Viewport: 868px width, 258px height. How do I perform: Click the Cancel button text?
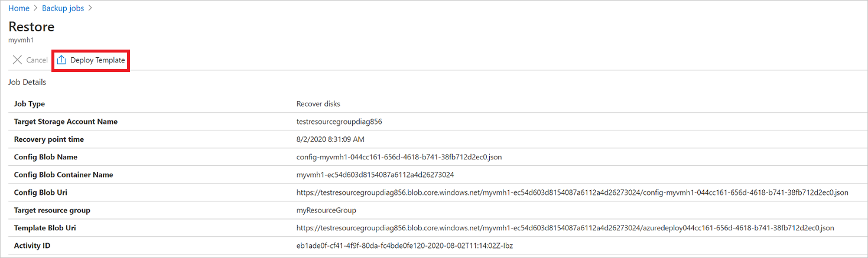click(37, 60)
